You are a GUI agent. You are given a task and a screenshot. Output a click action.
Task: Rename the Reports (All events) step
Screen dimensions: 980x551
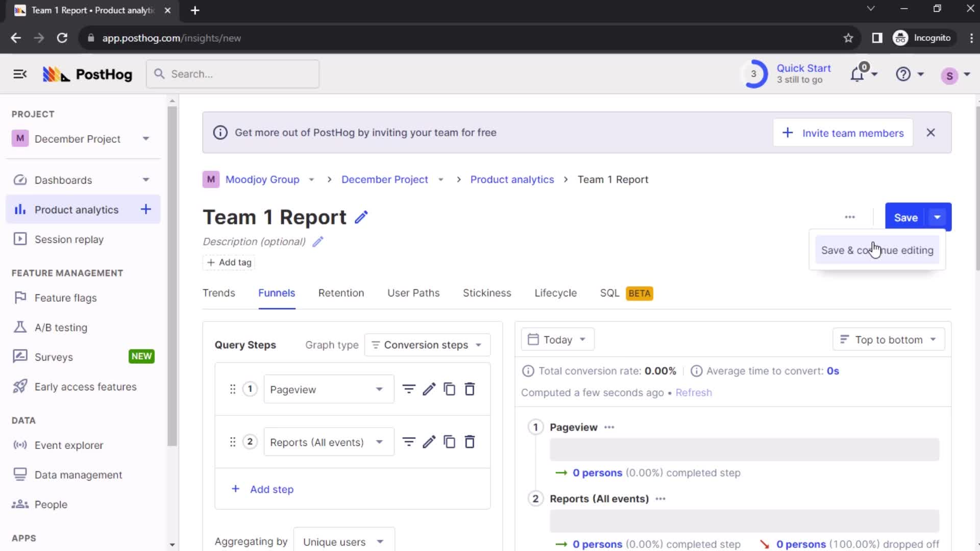(x=429, y=442)
